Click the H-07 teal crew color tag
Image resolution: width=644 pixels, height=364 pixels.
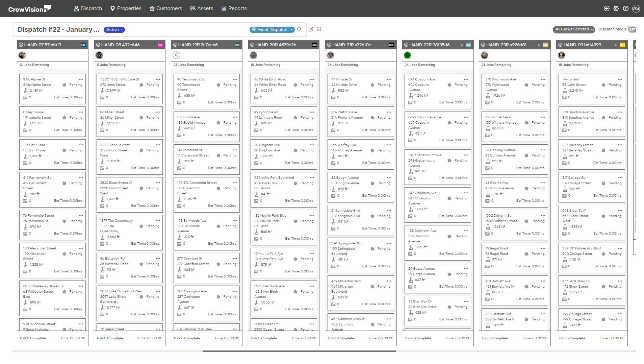83,45
